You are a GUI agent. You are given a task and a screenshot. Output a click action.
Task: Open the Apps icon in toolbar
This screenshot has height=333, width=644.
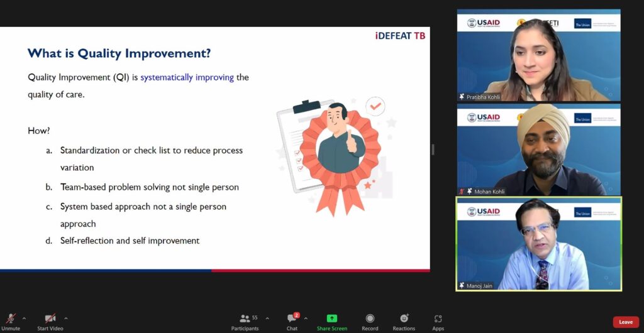tap(438, 319)
